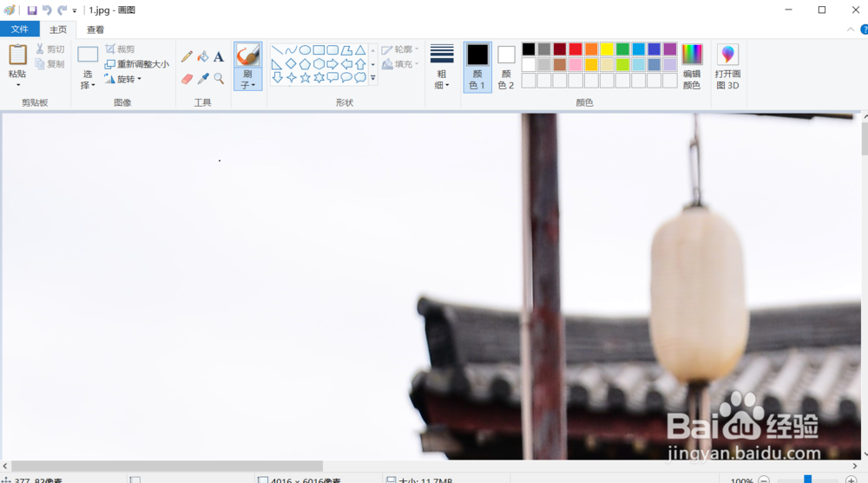Open the Edit colors dialog
This screenshot has height=483, width=868.
click(x=692, y=67)
